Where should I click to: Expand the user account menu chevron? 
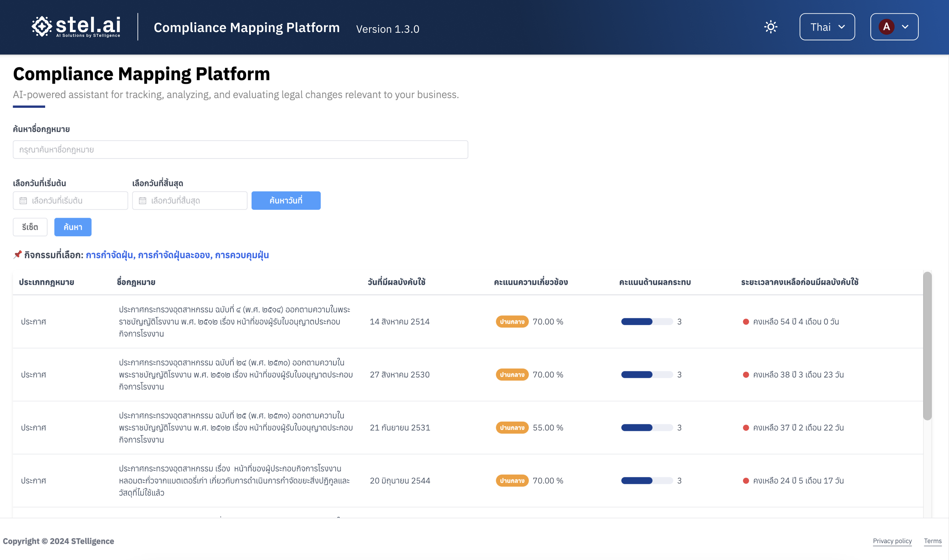(905, 27)
